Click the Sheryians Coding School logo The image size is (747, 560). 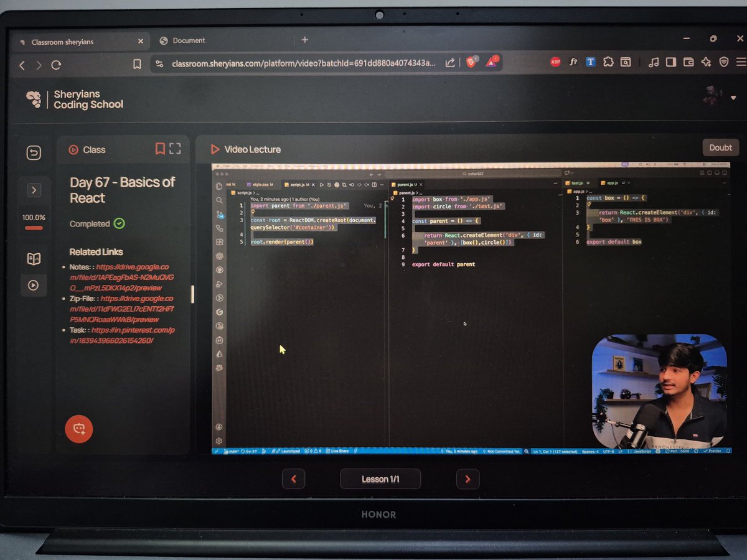click(x=75, y=100)
